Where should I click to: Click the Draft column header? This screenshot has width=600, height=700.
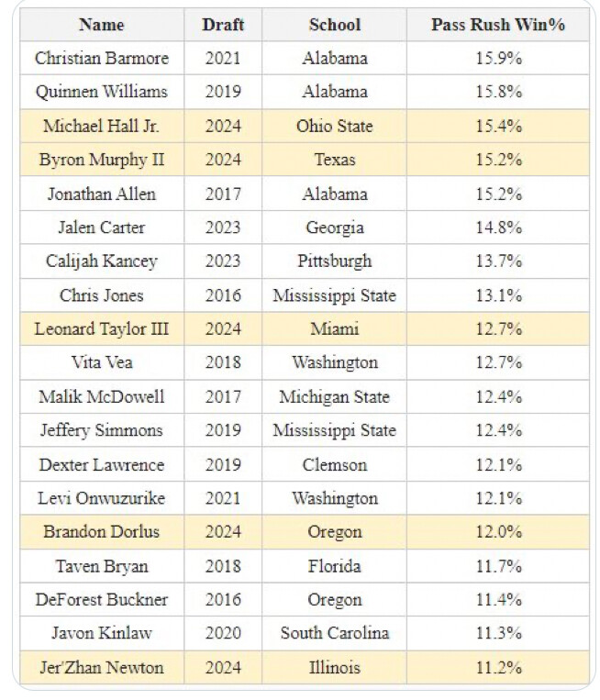point(223,25)
